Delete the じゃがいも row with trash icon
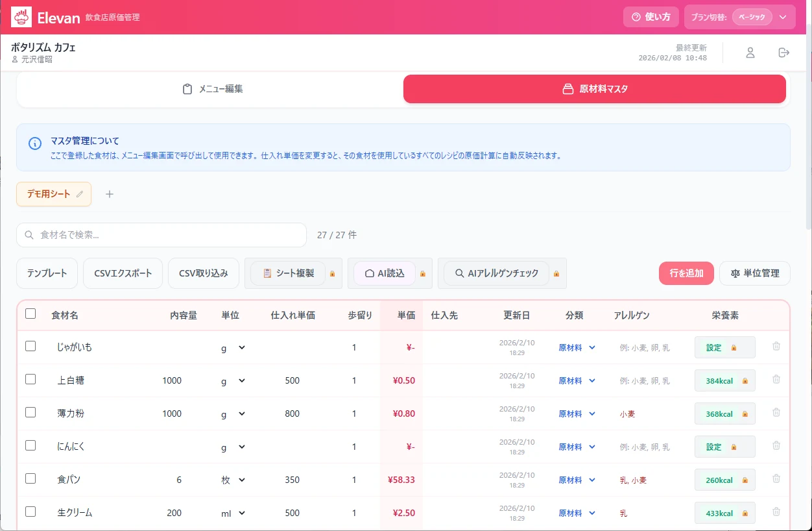Viewport: 812px width, 531px height. click(776, 347)
